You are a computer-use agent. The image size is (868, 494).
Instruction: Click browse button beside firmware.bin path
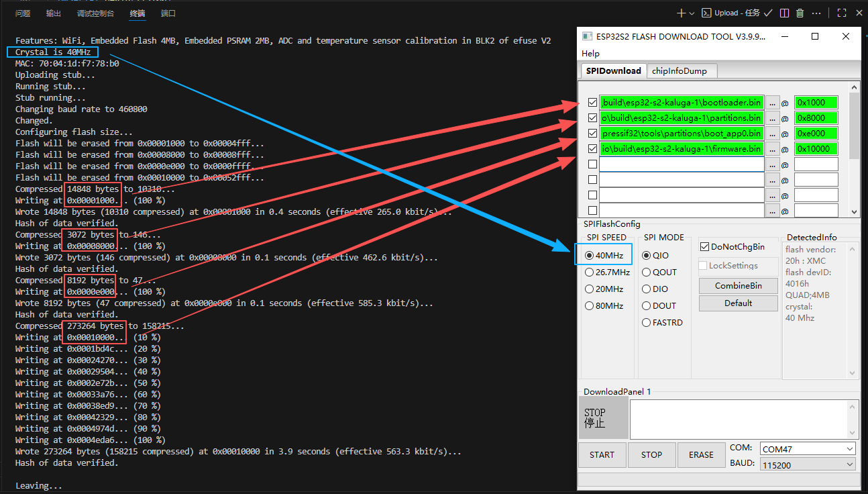tap(773, 149)
